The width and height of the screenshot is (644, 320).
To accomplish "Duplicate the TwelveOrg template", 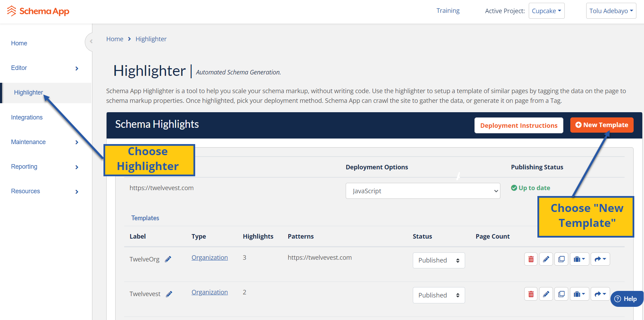I will (561, 259).
